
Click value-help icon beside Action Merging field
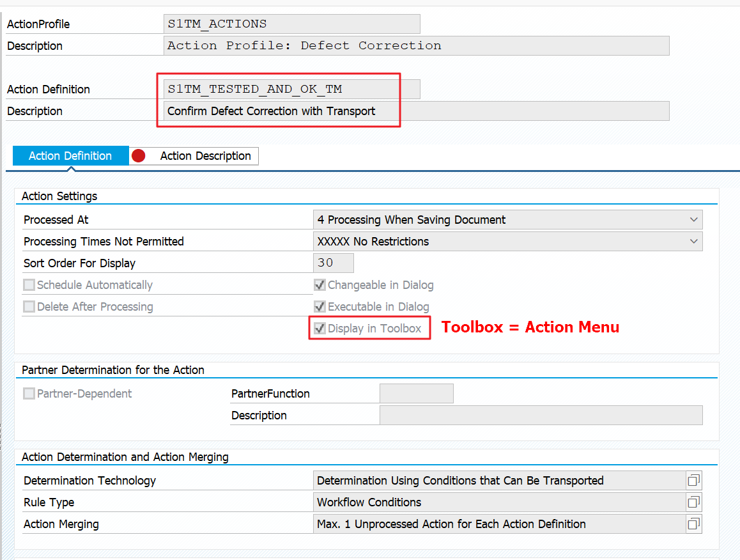pos(693,524)
